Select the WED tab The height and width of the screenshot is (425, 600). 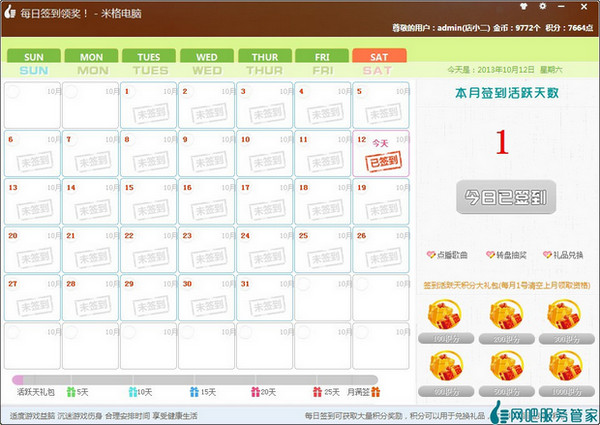[207, 56]
